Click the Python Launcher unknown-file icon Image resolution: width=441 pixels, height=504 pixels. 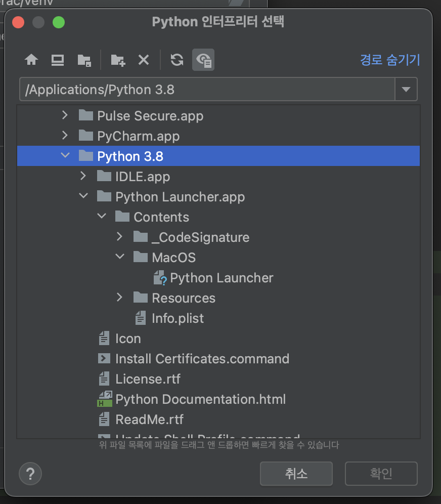(160, 278)
